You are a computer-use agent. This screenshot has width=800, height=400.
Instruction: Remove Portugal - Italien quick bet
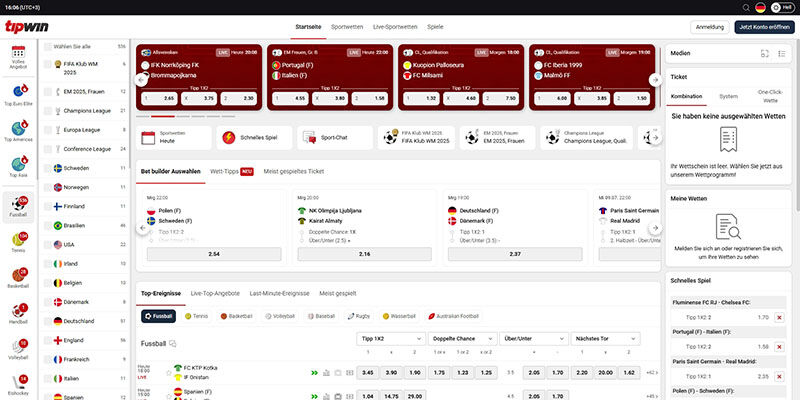click(x=779, y=347)
